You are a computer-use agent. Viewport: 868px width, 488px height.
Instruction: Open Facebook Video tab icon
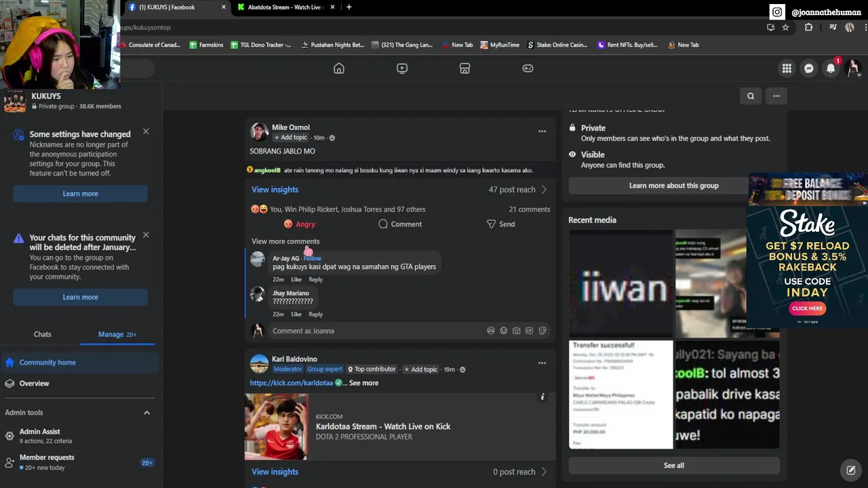point(402,68)
